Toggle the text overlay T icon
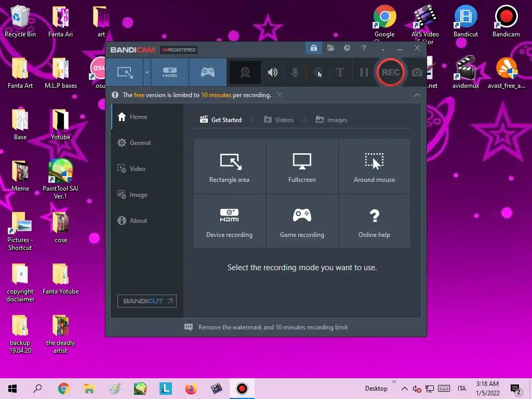 tap(340, 72)
